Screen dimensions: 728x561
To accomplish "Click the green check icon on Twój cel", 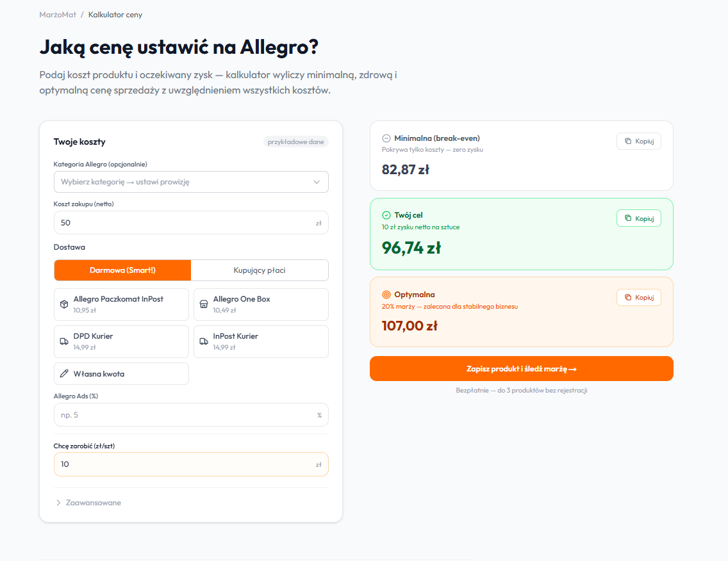I will click(385, 214).
